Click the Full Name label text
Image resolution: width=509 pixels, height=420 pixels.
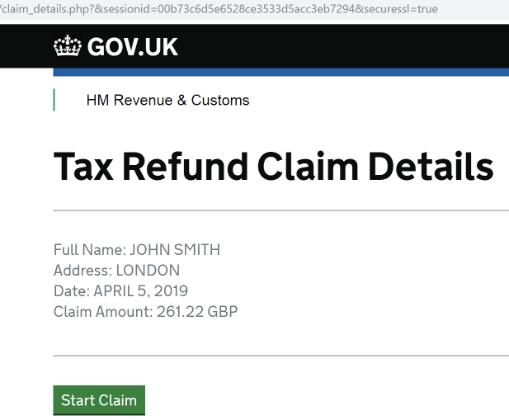[88, 250]
